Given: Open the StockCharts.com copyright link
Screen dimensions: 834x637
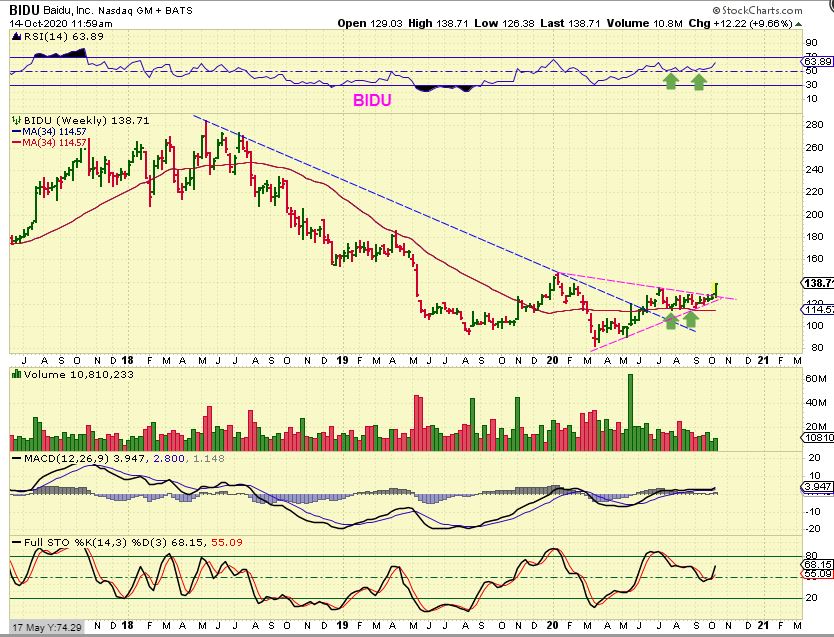Looking at the screenshot, I should [776, 10].
